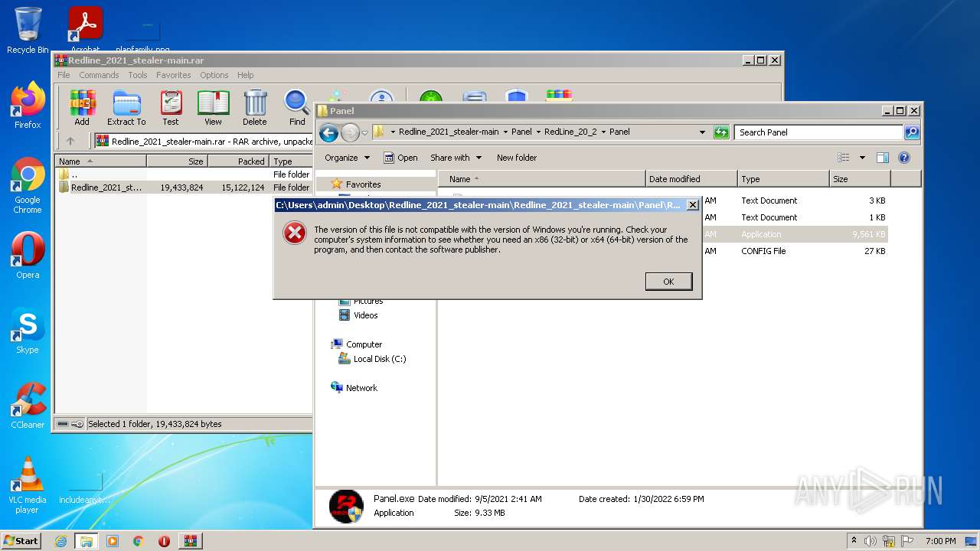Click the Extract To icon in WinRAR
This screenshot has height=551, width=980.
coord(126,108)
